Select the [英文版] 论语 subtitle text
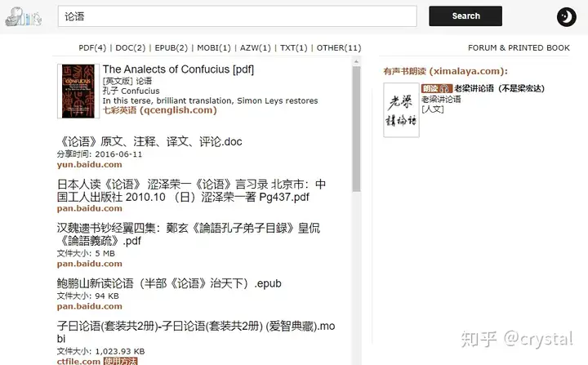Screen dimensions: 588x365 tap(127, 81)
